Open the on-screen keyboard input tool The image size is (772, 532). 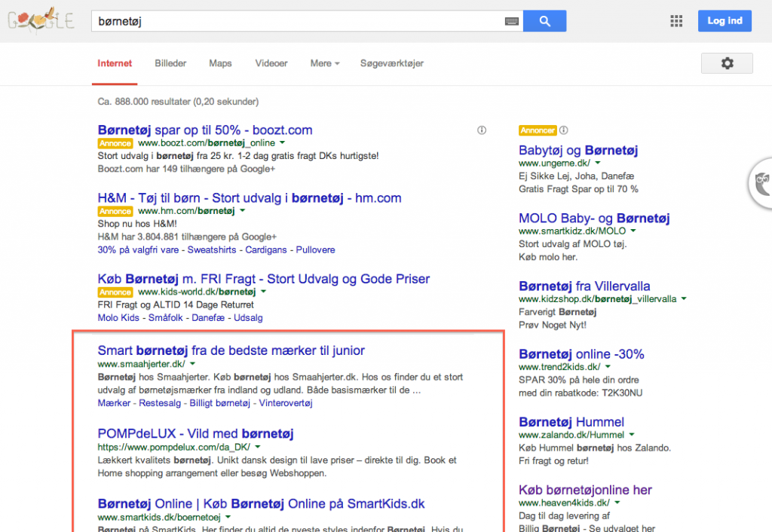pos(512,21)
